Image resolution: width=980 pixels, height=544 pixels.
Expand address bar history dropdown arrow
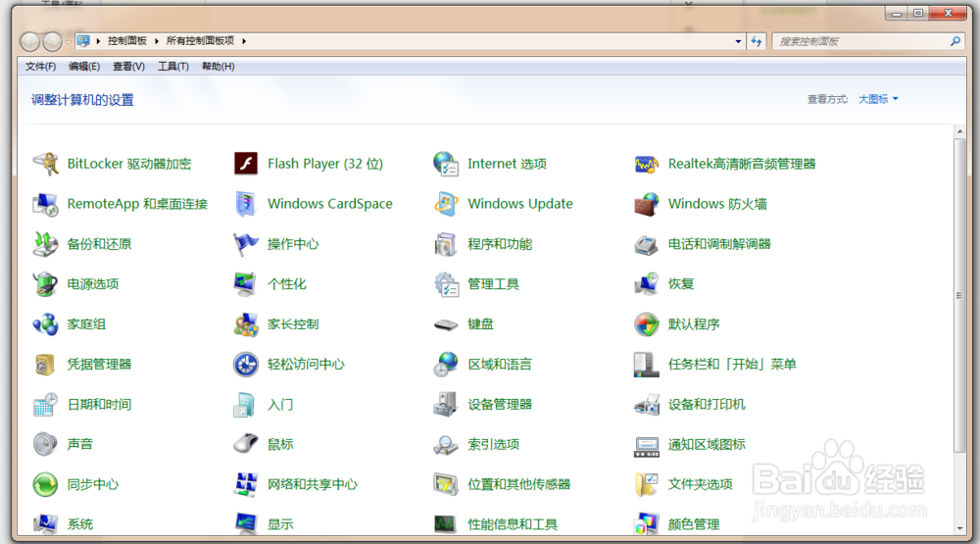click(x=738, y=41)
